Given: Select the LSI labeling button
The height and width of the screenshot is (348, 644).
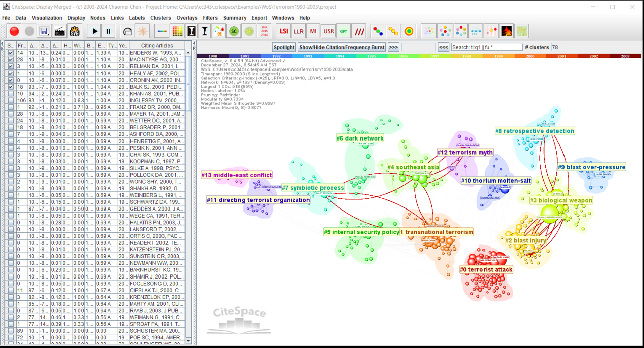Looking at the screenshot, I should point(284,31).
